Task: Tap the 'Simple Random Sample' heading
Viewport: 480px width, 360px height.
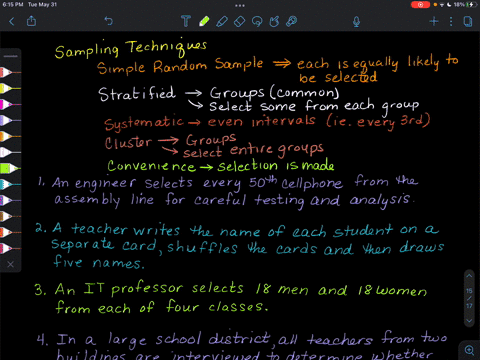Action: coord(180,66)
